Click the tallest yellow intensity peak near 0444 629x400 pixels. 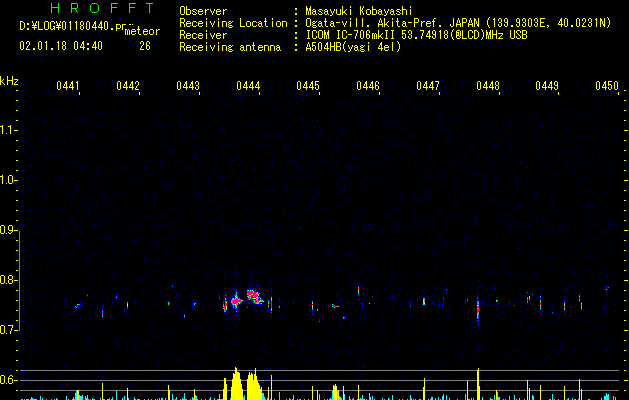pyautogui.click(x=236, y=384)
